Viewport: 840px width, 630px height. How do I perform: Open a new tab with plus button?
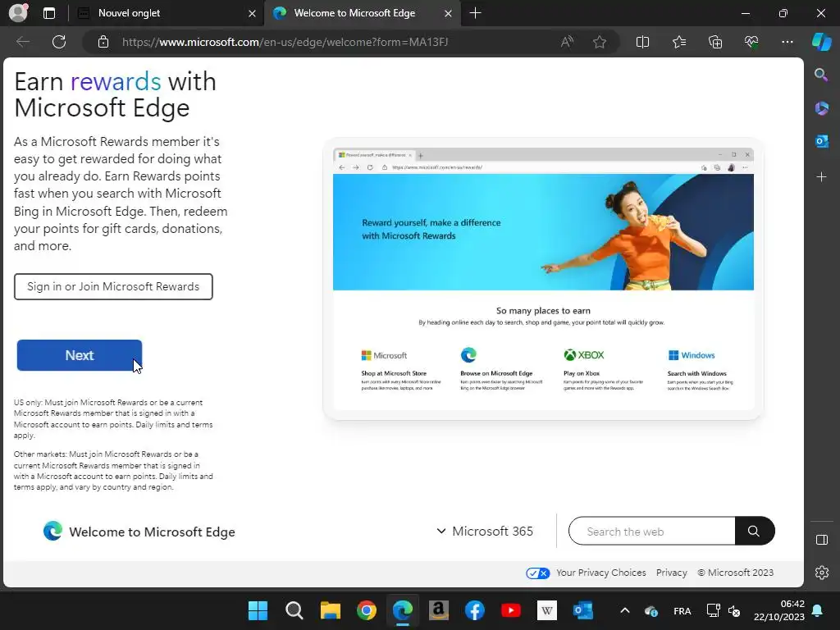point(475,13)
